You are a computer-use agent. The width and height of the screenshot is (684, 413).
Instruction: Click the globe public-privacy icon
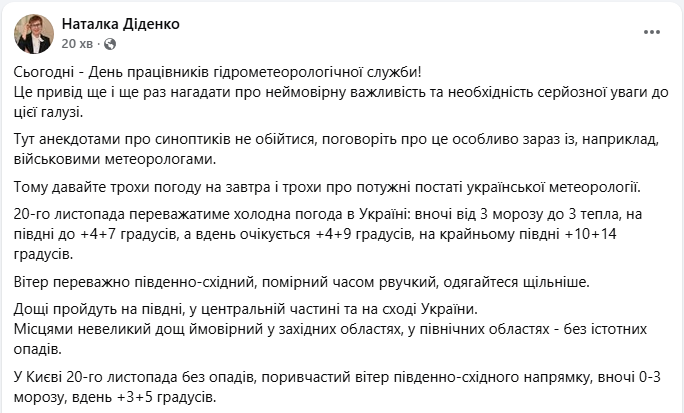[x=109, y=44]
